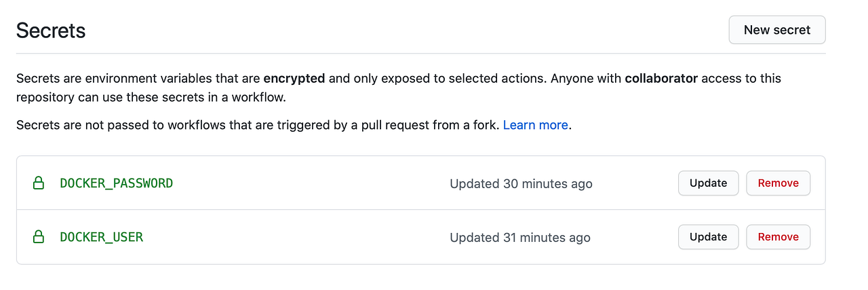Remove the DOCKER_PASSWORD secret

(778, 183)
